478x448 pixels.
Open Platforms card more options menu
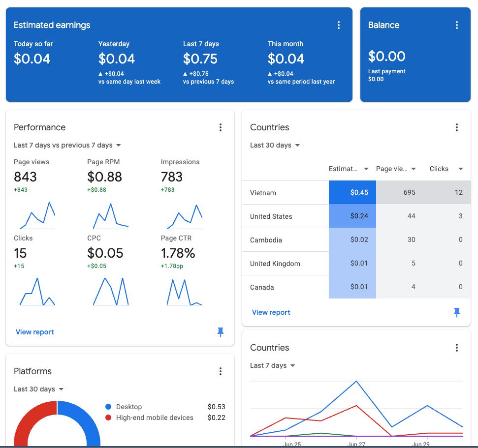coord(220,371)
